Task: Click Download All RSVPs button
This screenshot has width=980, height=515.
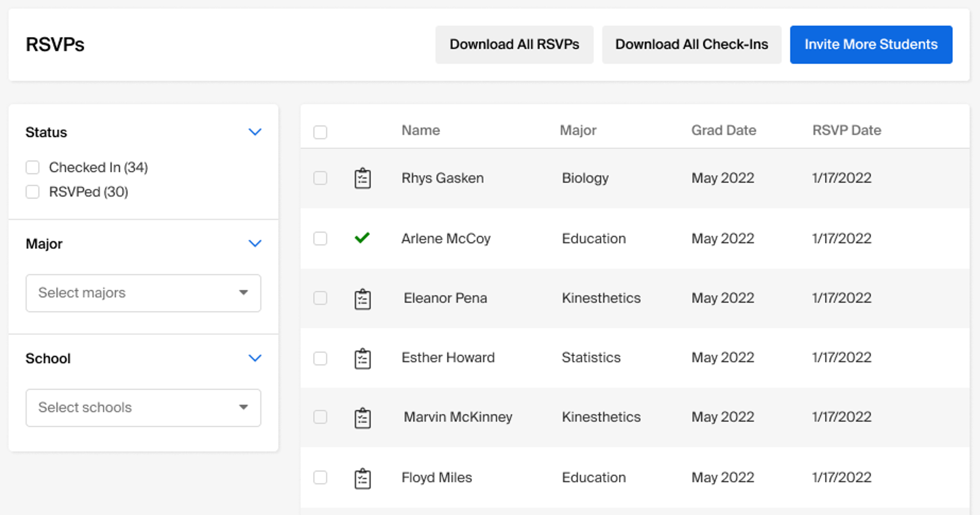Action: coord(514,44)
